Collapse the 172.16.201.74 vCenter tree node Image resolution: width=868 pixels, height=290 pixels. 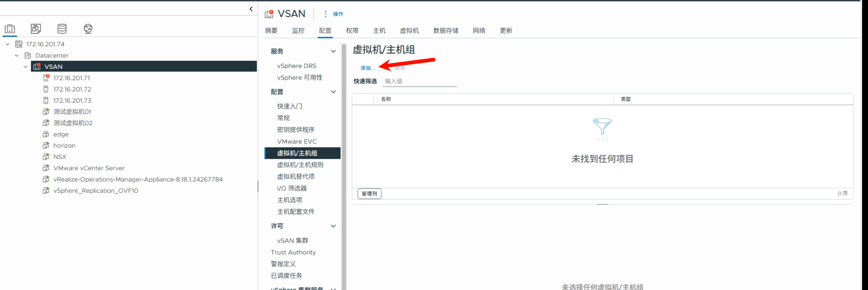pyautogui.click(x=8, y=44)
